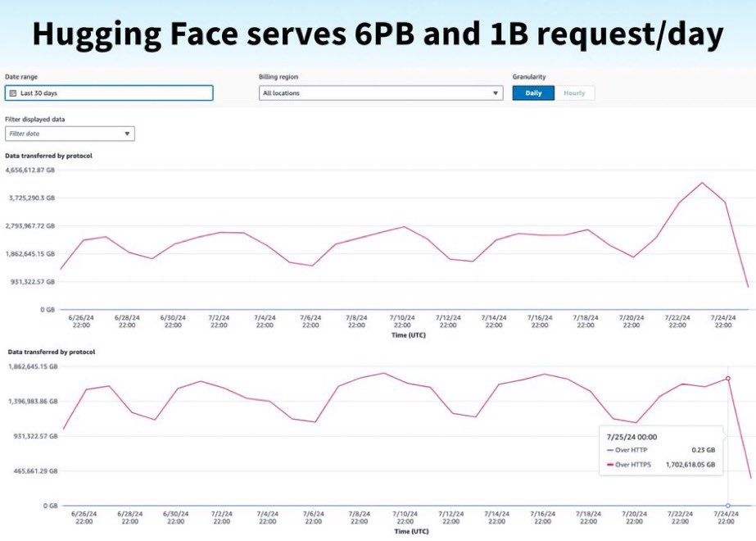
Task: Click the 4,656,612.87 GB axis label
Action: pyautogui.click(x=29, y=170)
